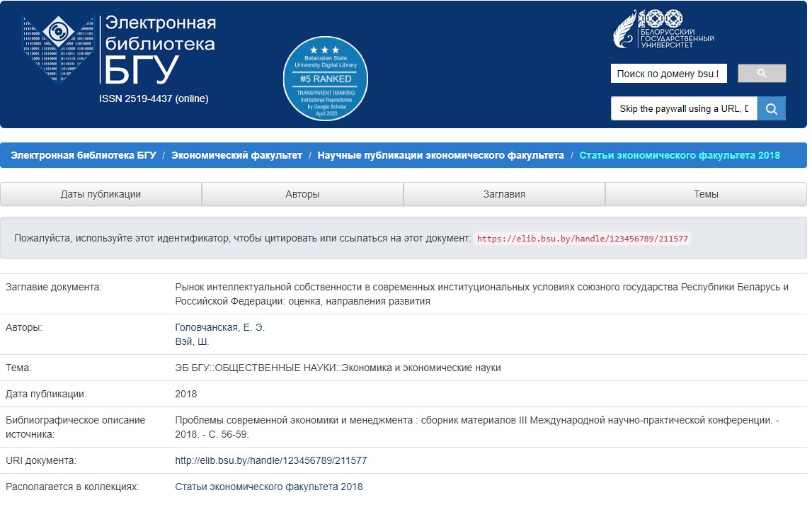Click the 'Тема:' field label
The image size is (812, 517).
point(18,368)
